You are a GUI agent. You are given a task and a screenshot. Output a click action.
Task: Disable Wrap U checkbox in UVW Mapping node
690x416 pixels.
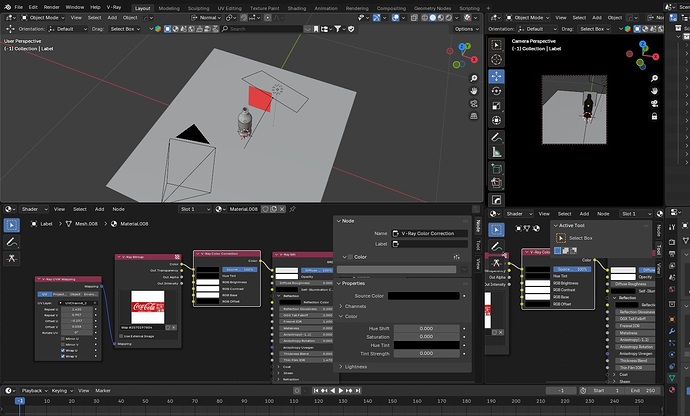[63, 350]
